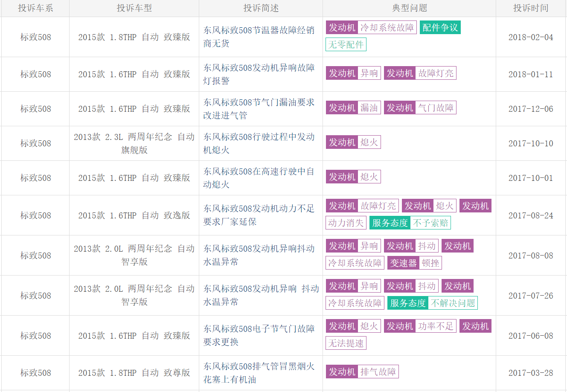567x392 pixels.
Task: Select 冷却系统故障 tag in the 2017-07-26 row
Action: (355, 303)
